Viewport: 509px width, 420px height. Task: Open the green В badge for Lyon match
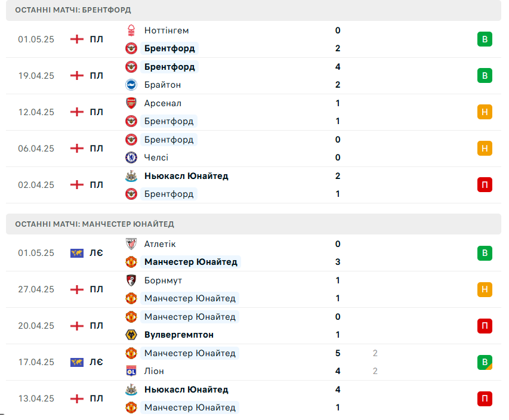[485, 362]
